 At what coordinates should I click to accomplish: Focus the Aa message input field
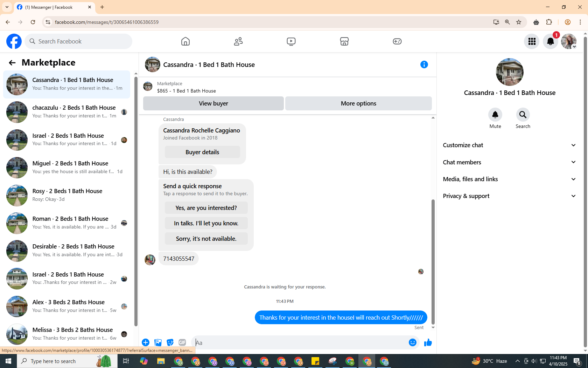coord(299,342)
